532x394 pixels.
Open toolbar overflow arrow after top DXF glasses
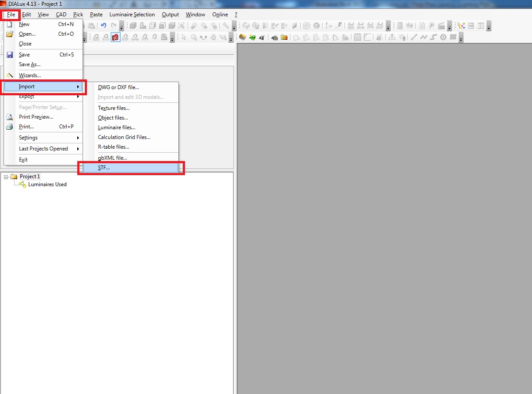tap(388, 26)
